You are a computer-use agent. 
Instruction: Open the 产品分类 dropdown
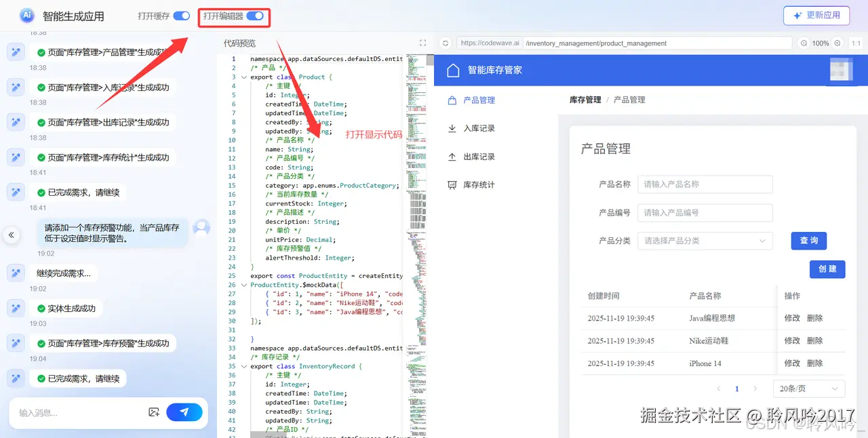(705, 241)
